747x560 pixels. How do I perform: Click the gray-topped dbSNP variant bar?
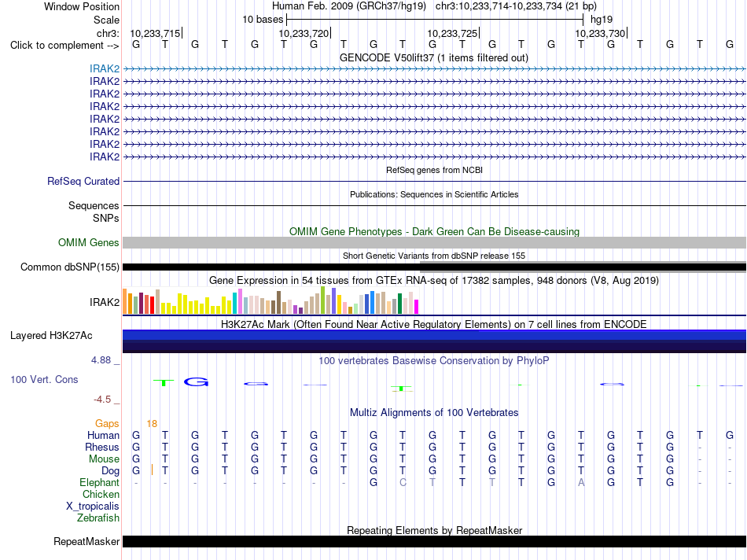[x=583, y=267]
